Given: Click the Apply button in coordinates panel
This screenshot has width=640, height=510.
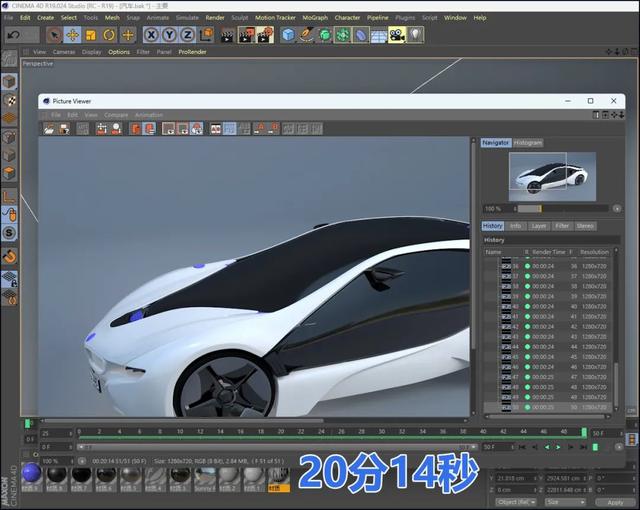Looking at the screenshot, I should (x=616, y=502).
